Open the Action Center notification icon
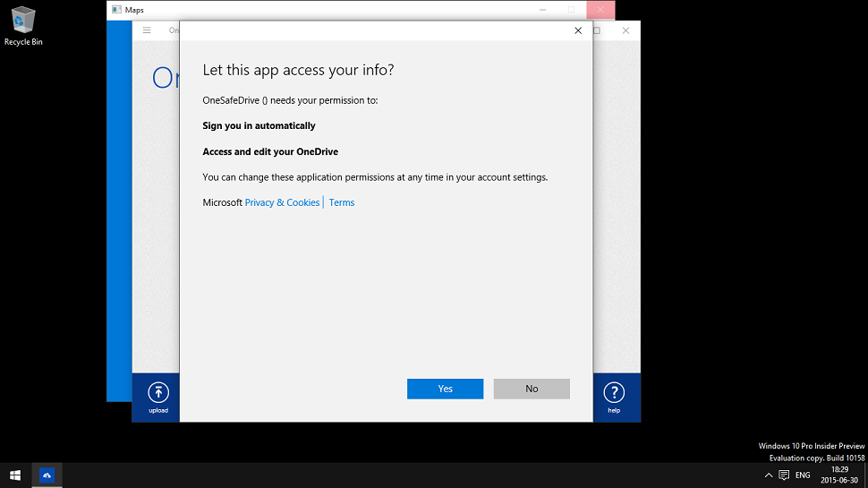 coord(784,475)
